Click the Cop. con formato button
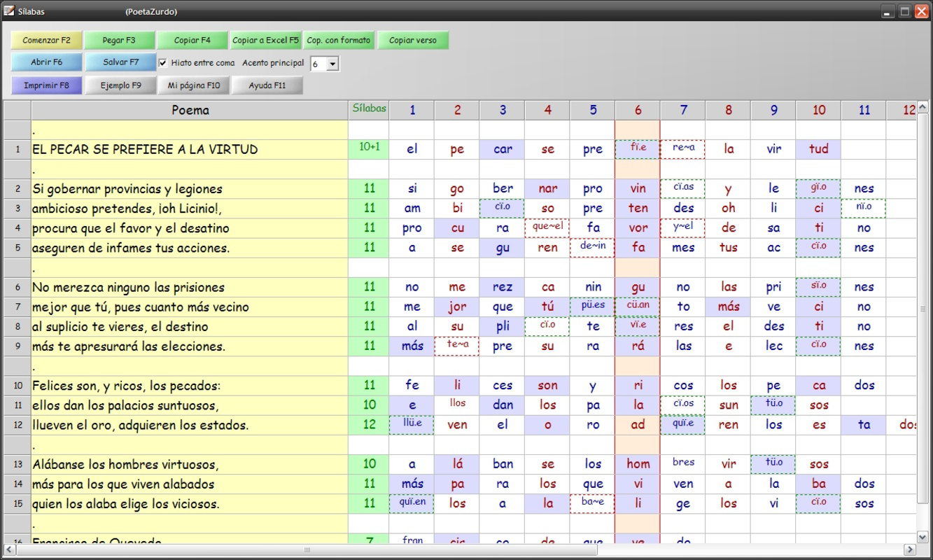The width and height of the screenshot is (933, 560). tap(339, 40)
